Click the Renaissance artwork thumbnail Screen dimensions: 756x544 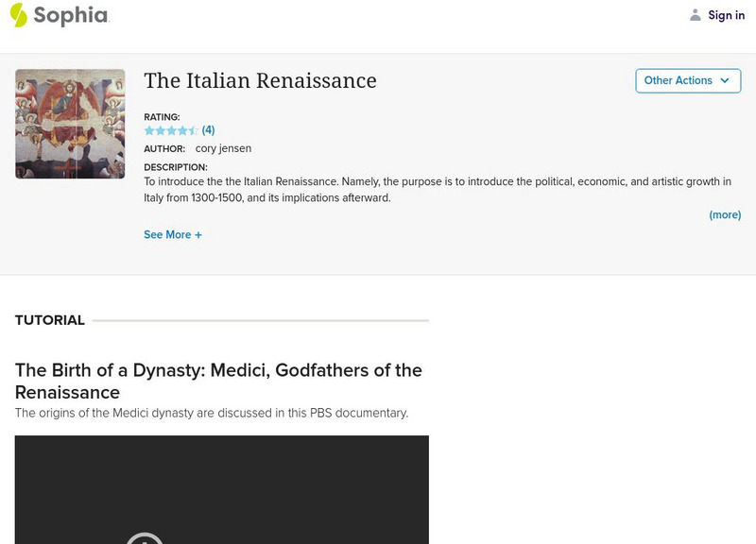[71, 123]
